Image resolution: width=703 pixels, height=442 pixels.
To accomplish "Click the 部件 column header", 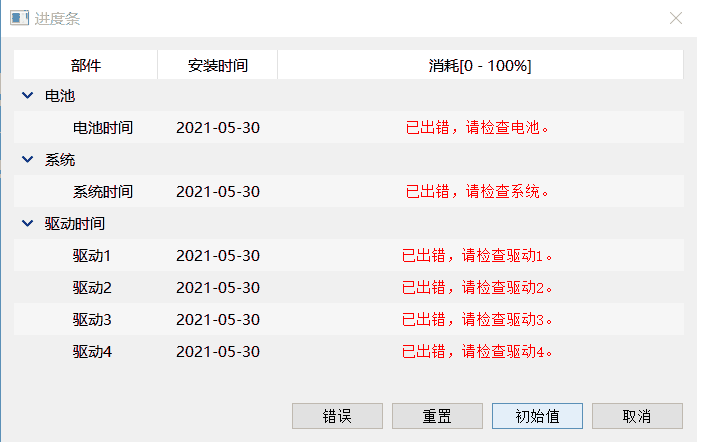I will [86, 65].
